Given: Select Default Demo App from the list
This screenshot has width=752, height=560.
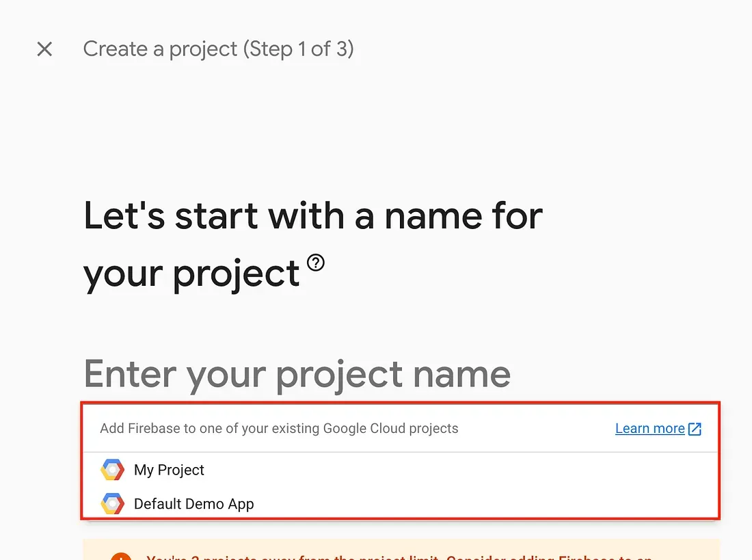Looking at the screenshot, I should click(x=401, y=503).
